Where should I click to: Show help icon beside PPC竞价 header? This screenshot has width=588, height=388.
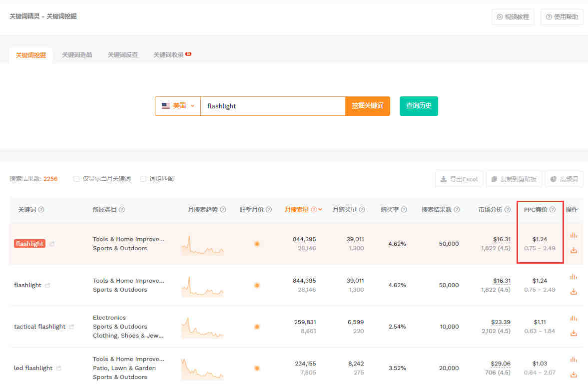pyautogui.click(x=553, y=210)
